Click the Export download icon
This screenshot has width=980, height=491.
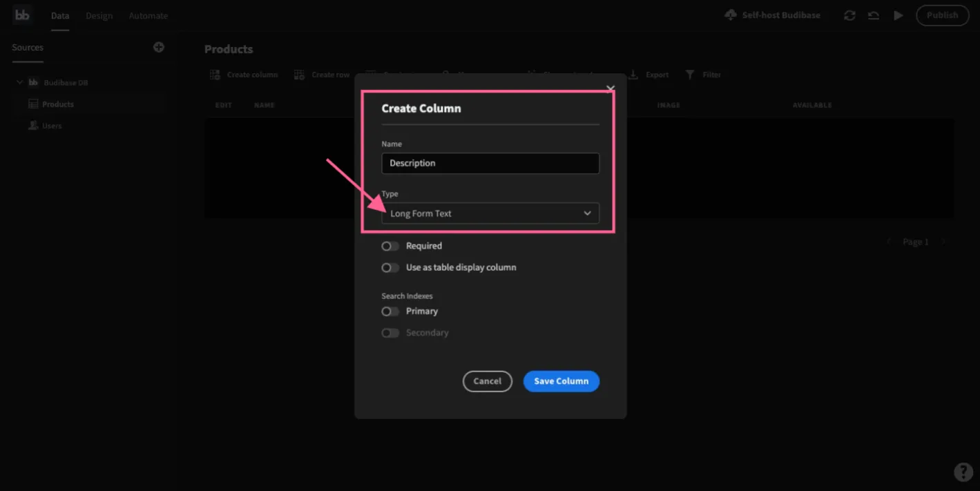coord(633,75)
